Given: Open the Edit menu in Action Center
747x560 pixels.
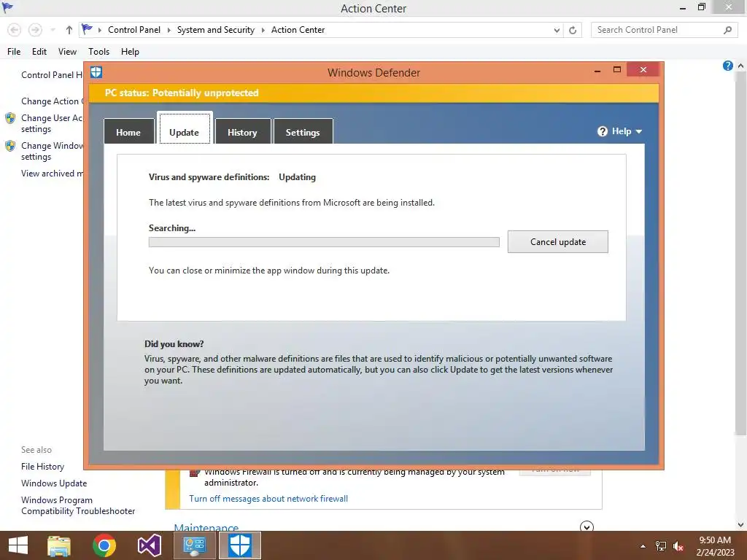Looking at the screenshot, I should point(39,52).
